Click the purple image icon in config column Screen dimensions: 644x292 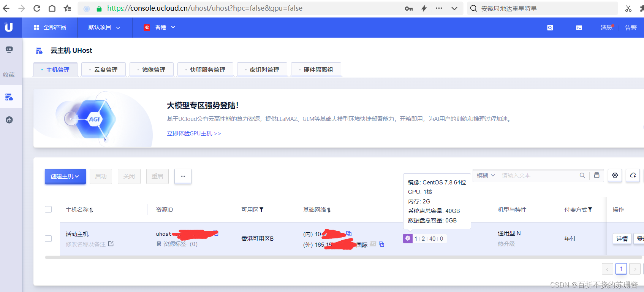pyautogui.click(x=408, y=238)
